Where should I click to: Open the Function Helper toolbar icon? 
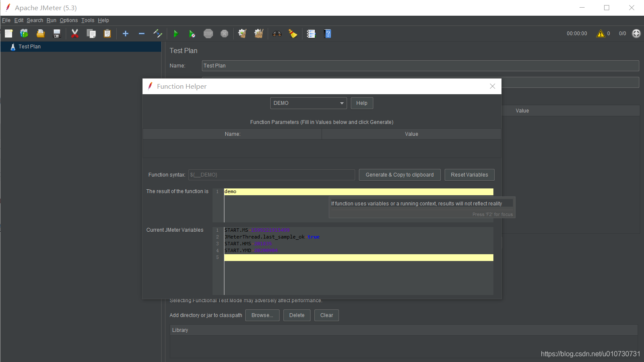point(311,34)
